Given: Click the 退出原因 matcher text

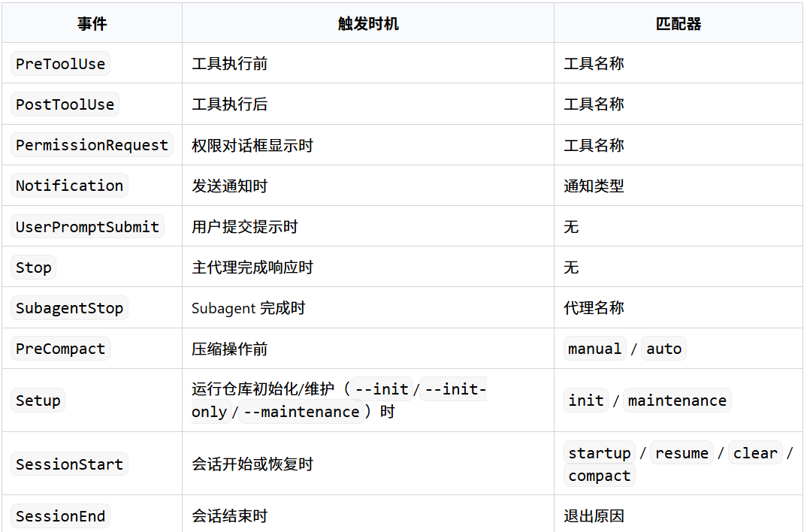Looking at the screenshot, I should click(594, 515).
